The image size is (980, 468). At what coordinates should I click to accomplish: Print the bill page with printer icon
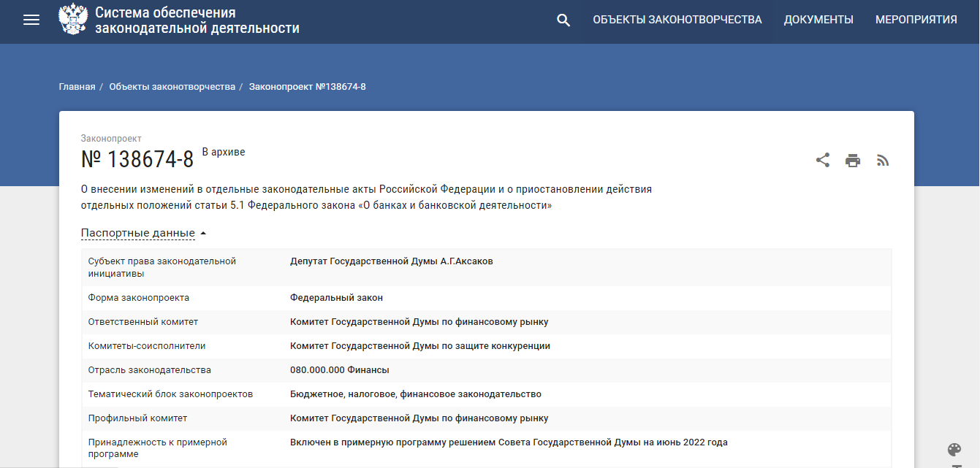pyautogui.click(x=853, y=161)
